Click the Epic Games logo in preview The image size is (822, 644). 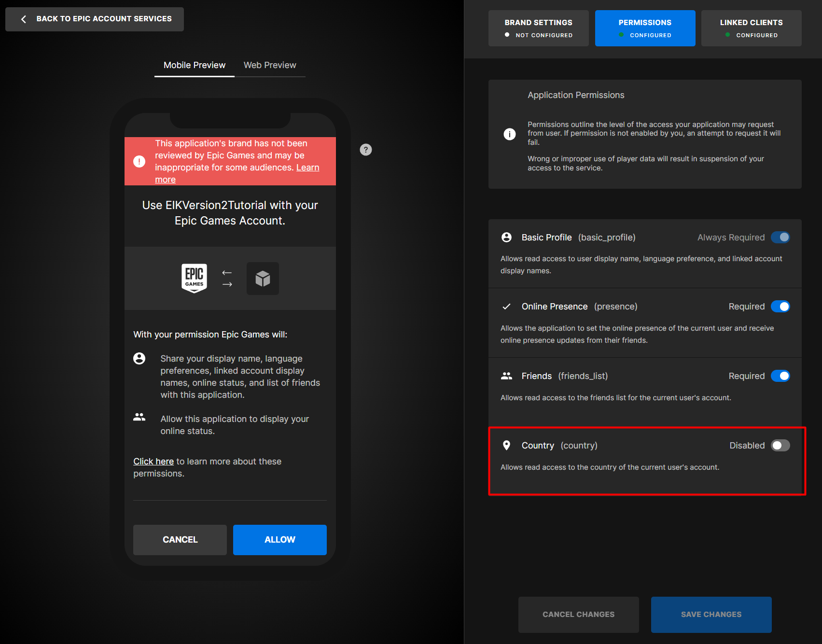coord(194,278)
